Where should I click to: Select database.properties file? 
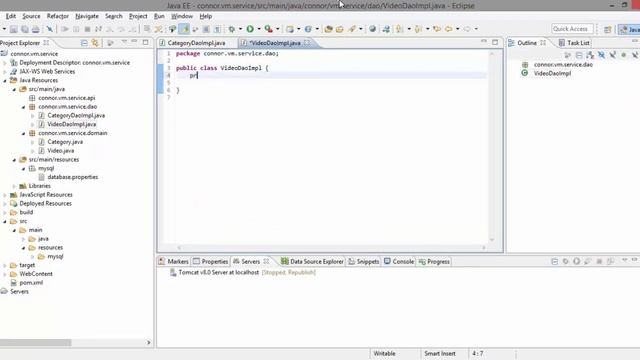pyautogui.click(x=73, y=177)
